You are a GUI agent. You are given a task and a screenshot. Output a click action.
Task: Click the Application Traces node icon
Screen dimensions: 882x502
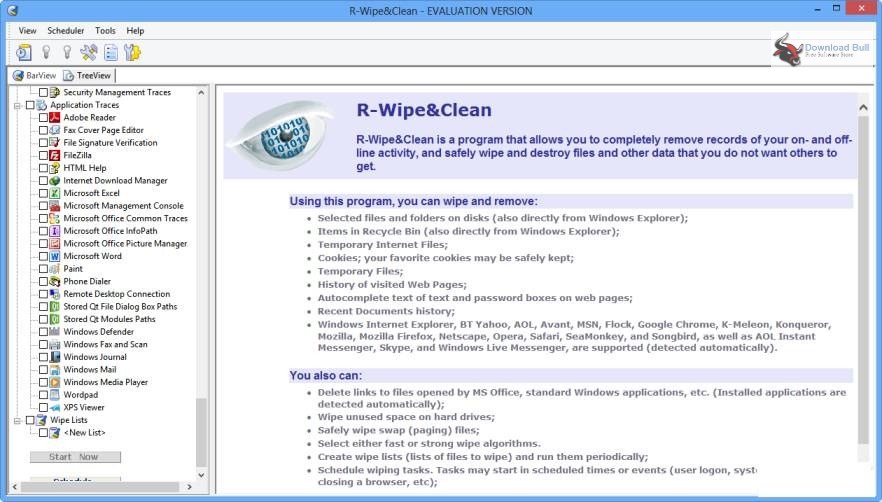42,105
